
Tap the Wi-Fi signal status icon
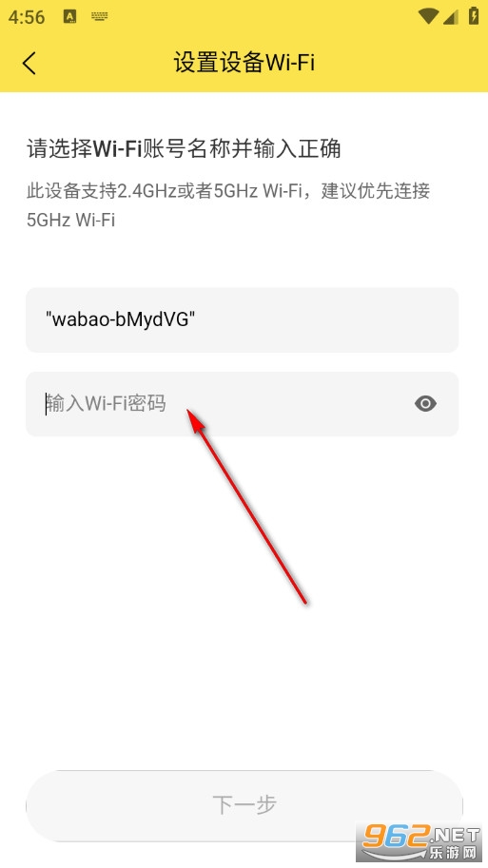[x=428, y=16]
